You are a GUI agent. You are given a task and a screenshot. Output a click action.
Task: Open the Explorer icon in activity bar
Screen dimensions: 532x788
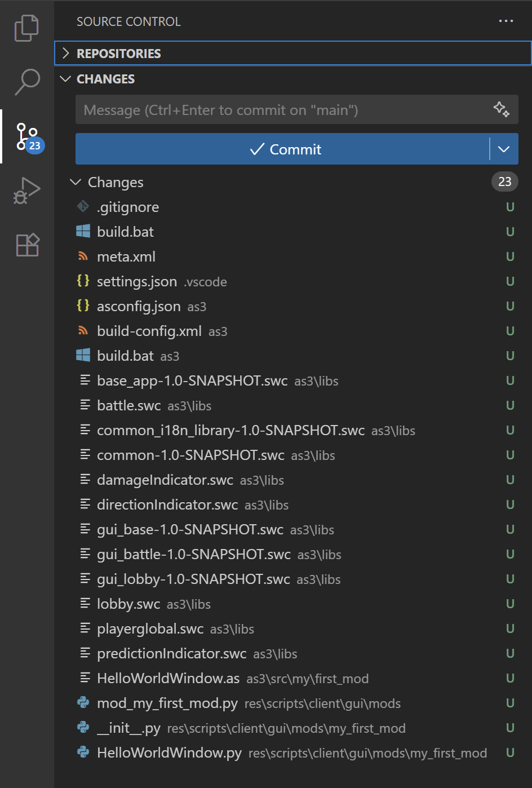(x=26, y=27)
